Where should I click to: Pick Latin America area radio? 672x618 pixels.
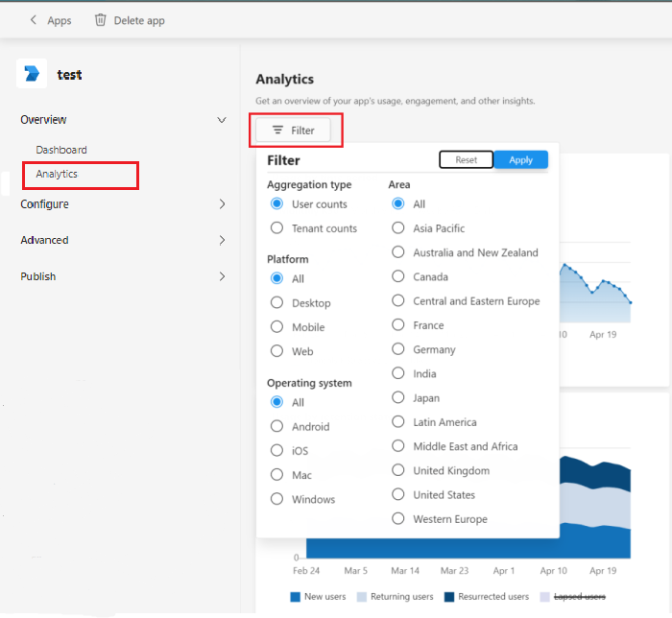click(398, 422)
